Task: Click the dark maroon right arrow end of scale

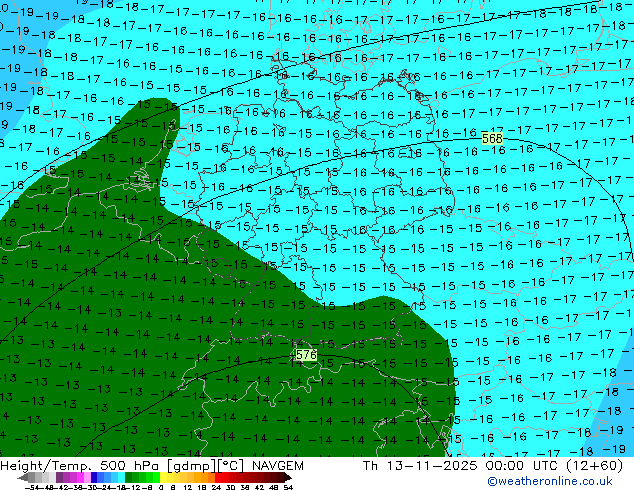Action: [x=287, y=477]
